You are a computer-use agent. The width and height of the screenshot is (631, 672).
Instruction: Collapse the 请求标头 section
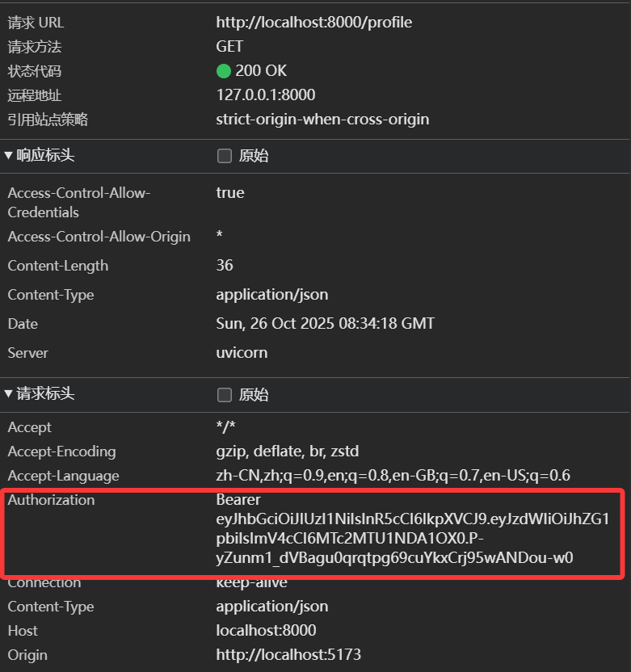click(9, 394)
